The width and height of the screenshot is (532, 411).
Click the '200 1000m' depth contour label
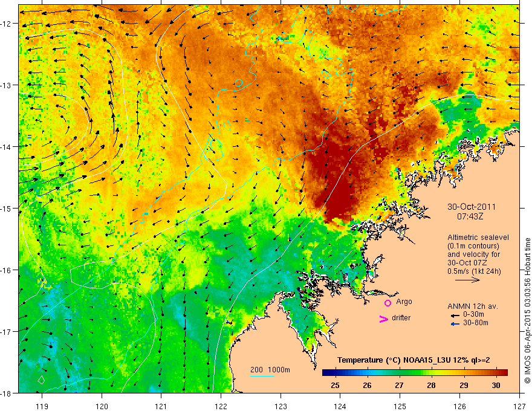(x=270, y=370)
